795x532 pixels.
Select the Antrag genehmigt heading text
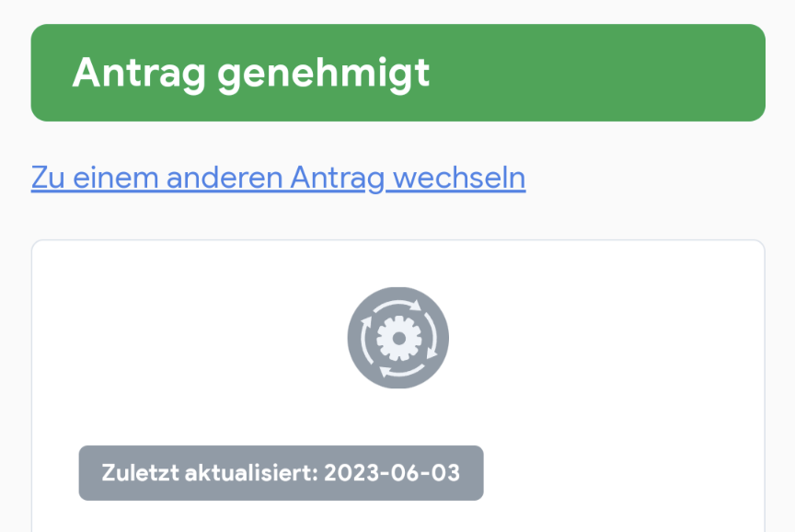point(251,73)
